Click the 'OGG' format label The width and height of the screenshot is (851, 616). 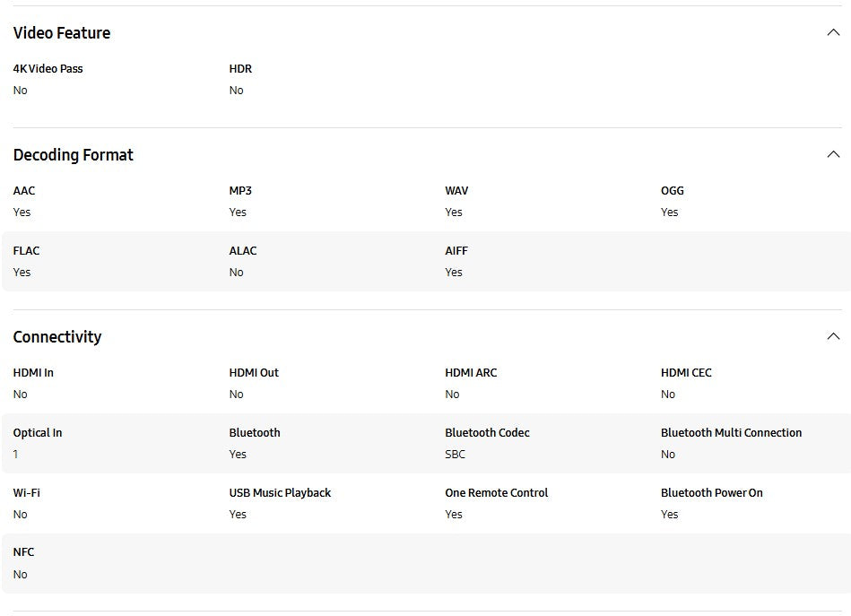point(673,191)
